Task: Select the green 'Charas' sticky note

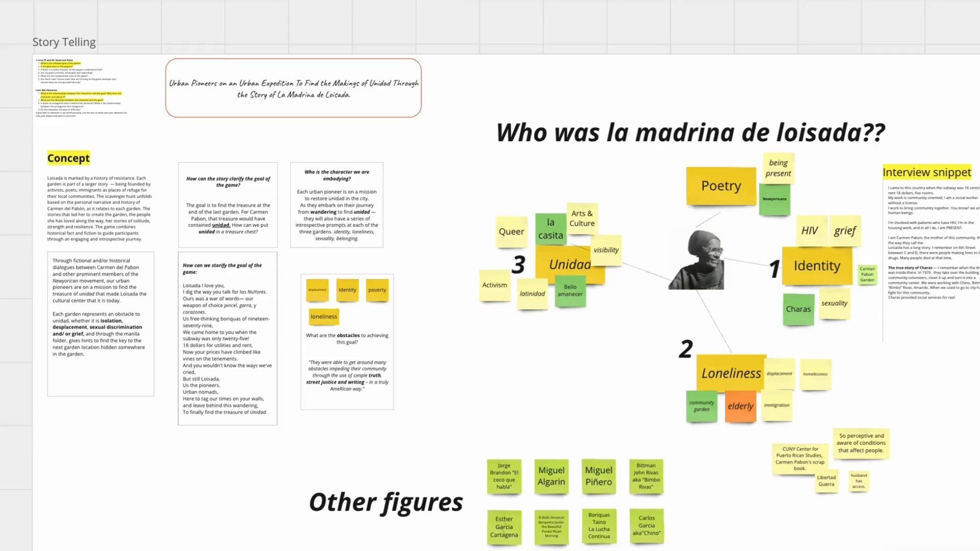Action: tap(798, 309)
